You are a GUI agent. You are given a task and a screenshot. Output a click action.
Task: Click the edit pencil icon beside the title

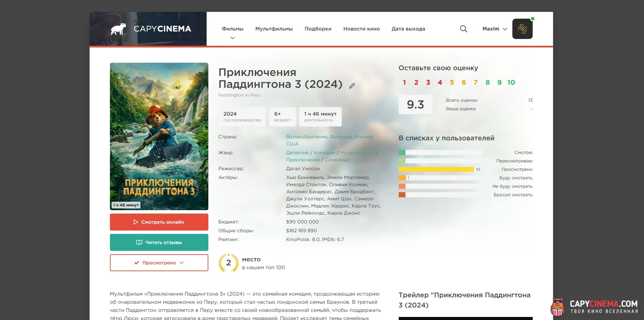tap(352, 86)
